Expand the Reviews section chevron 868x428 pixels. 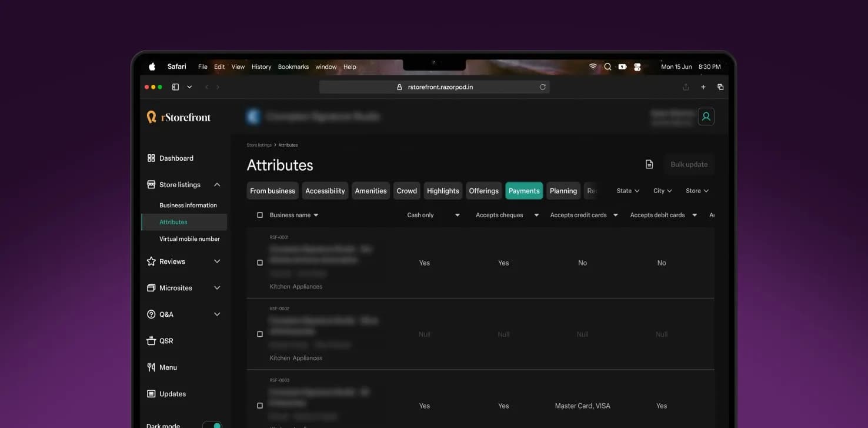(217, 261)
